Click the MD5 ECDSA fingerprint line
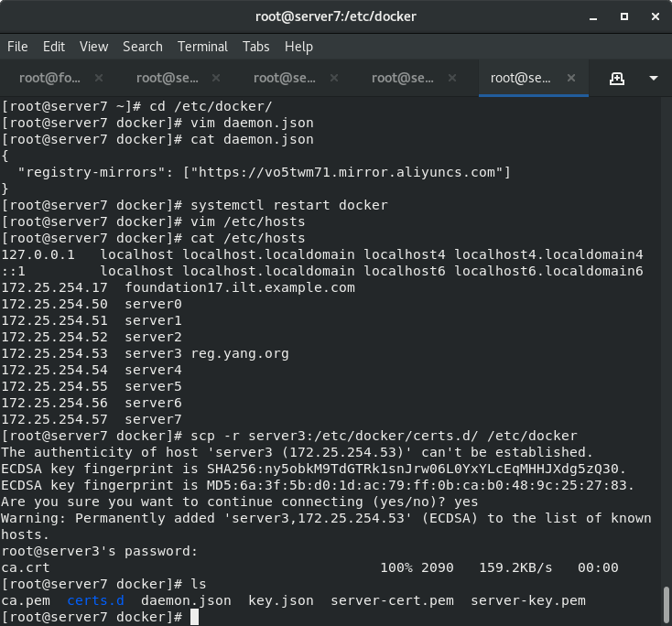Screen dimensions: 672x626 point(318,485)
